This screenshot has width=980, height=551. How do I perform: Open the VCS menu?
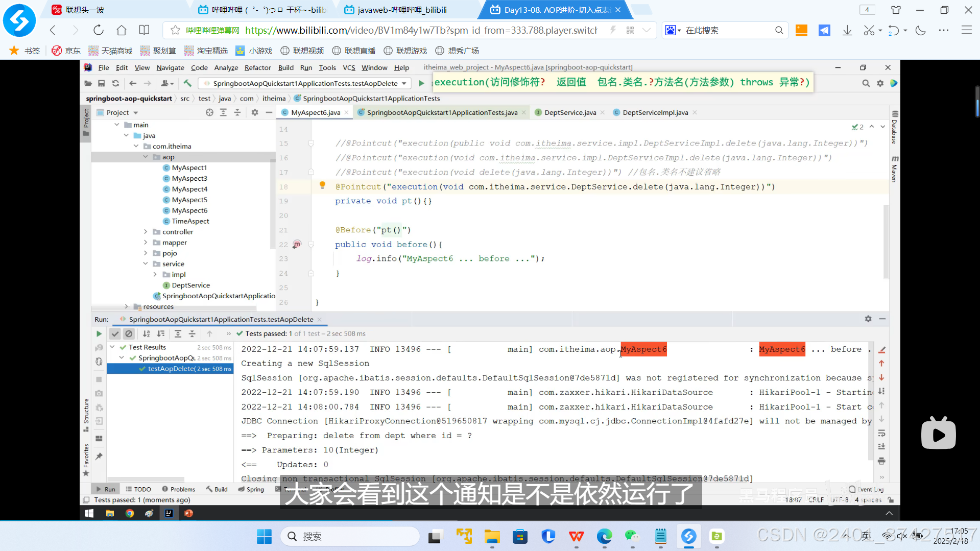tap(349, 67)
